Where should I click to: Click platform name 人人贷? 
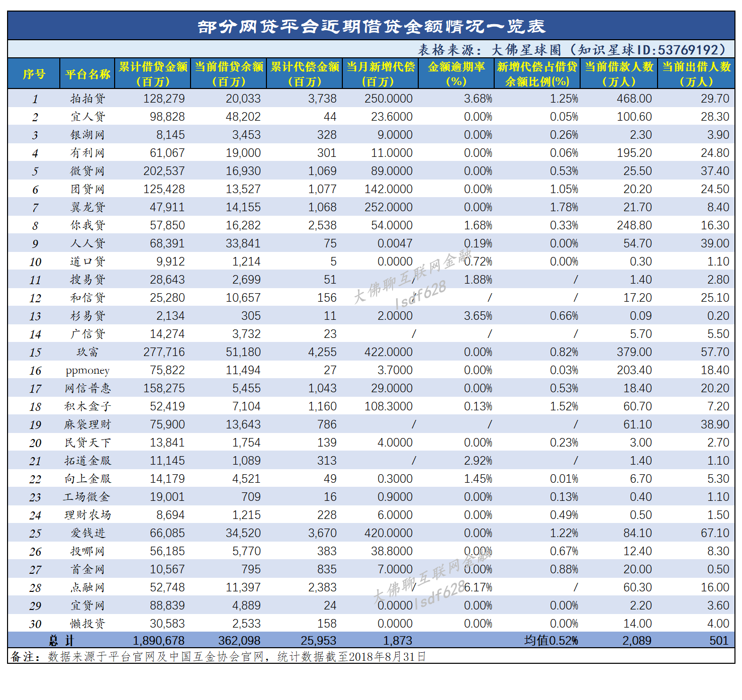(x=87, y=243)
